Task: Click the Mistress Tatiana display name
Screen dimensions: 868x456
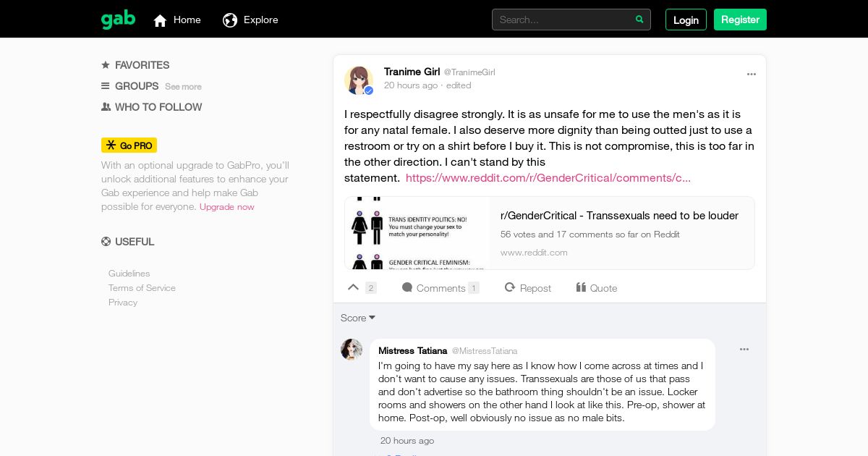Action: click(x=413, y=350)
